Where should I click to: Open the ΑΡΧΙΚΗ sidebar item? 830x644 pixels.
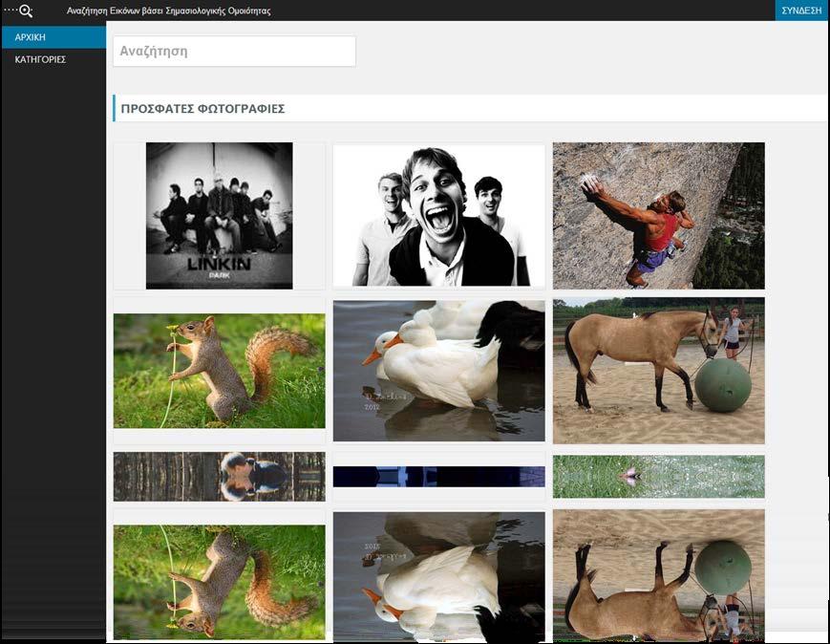[x=53, y=37]
